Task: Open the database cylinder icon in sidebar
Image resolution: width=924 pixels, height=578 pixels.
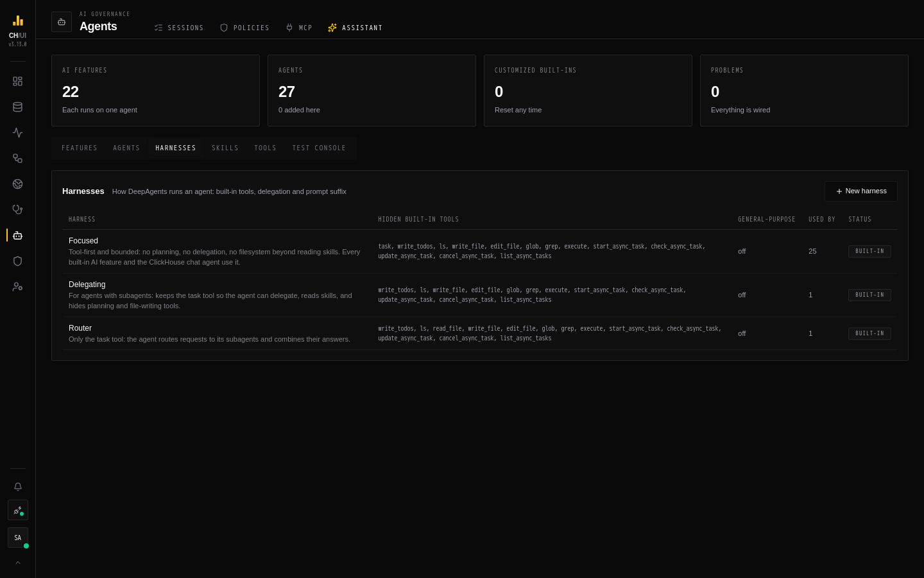Action: [17, 107]
